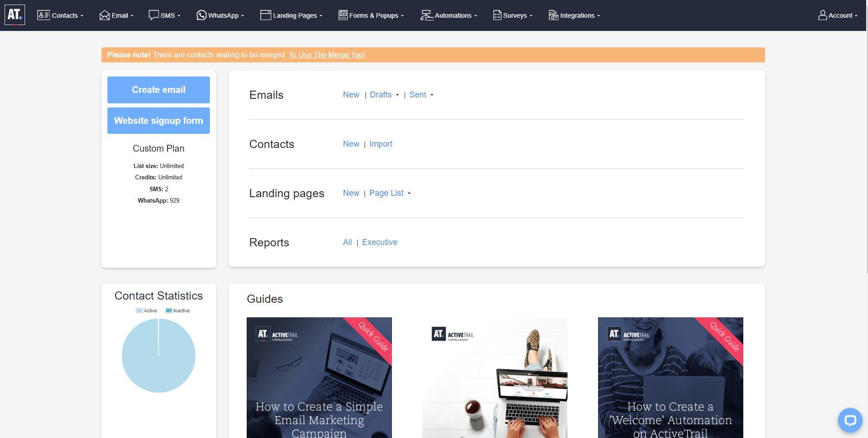Viewport: 868px width, 438px height.
Task: Open the Email Marketing Campaign guide thumbnail
Action: (x=319, y=378)
